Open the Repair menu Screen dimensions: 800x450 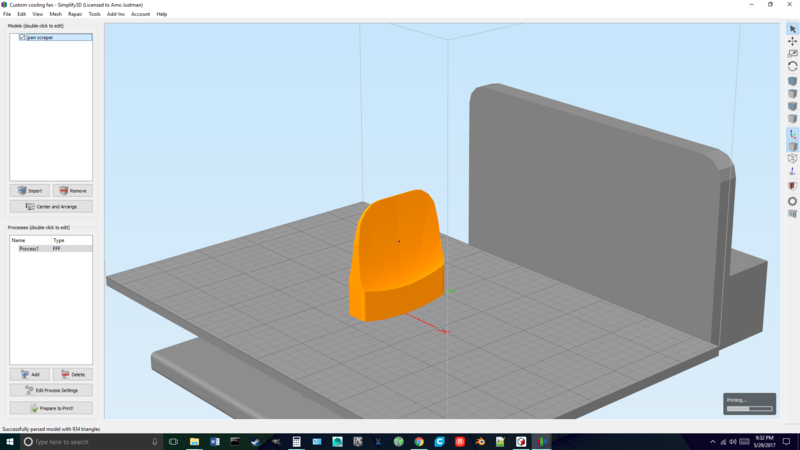pyautogui.click(x=75, y=14)
